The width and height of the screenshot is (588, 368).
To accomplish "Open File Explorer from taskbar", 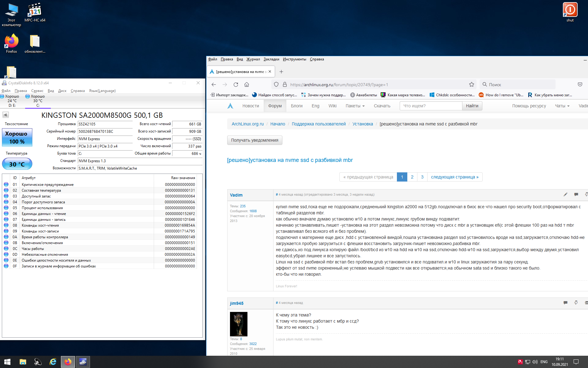I will pos(23,362).
